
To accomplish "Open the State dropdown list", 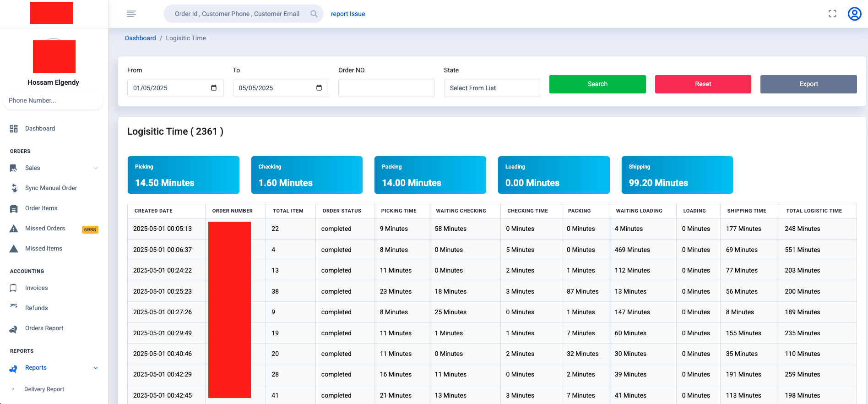I will (x=492, y=88).
